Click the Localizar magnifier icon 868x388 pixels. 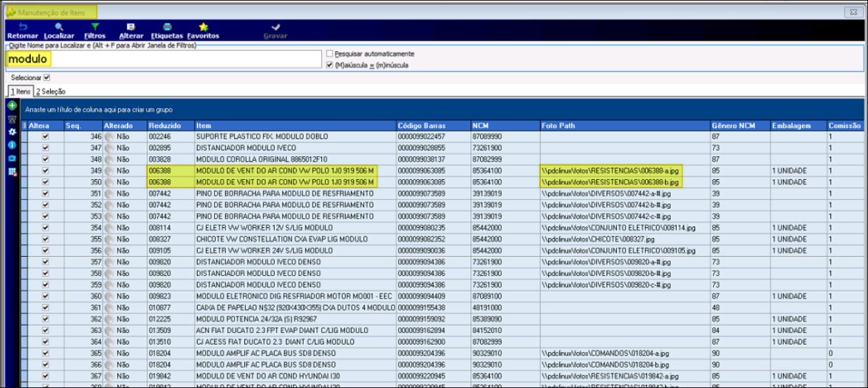tap(59, 27)
